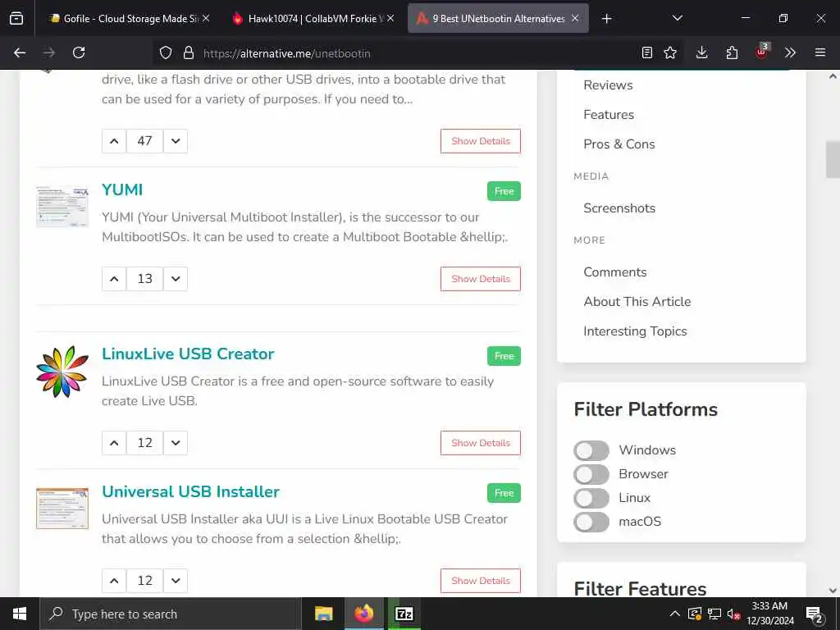Go to About This Article
The height and width of the screenshot is (630, 840).
coord(637,302)
